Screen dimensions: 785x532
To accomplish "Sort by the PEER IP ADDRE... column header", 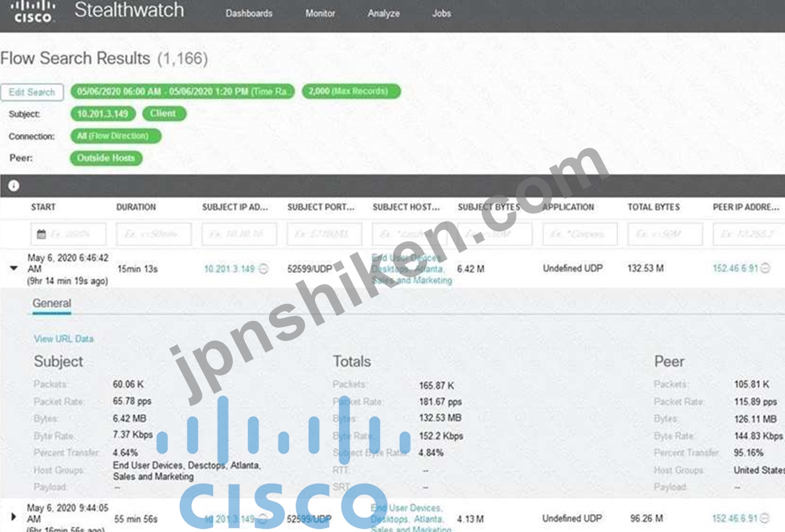I will pyautogui.click(x=745, y=208).
